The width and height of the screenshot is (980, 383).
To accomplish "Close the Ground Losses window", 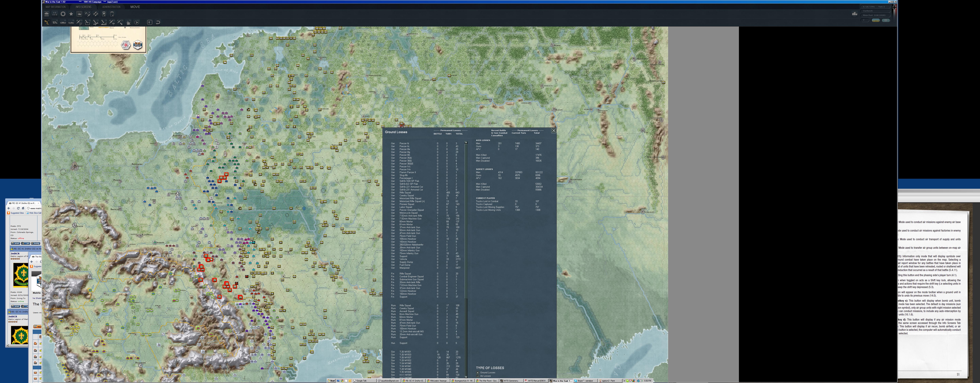I will click(553, 131).
